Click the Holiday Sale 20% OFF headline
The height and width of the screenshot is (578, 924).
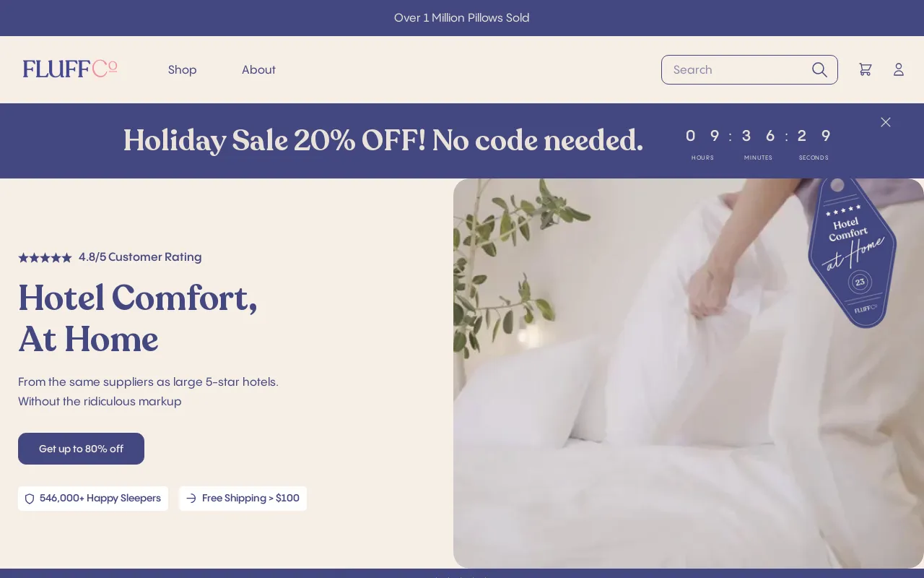point(383,141)
